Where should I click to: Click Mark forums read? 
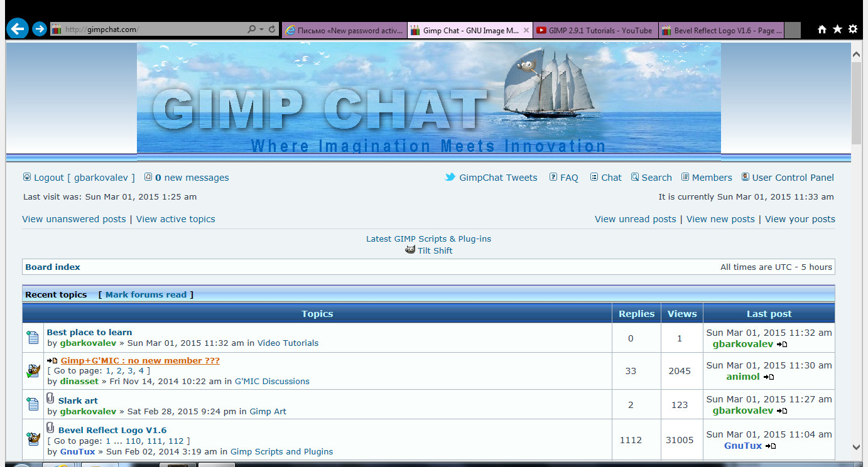pos(146,294)
